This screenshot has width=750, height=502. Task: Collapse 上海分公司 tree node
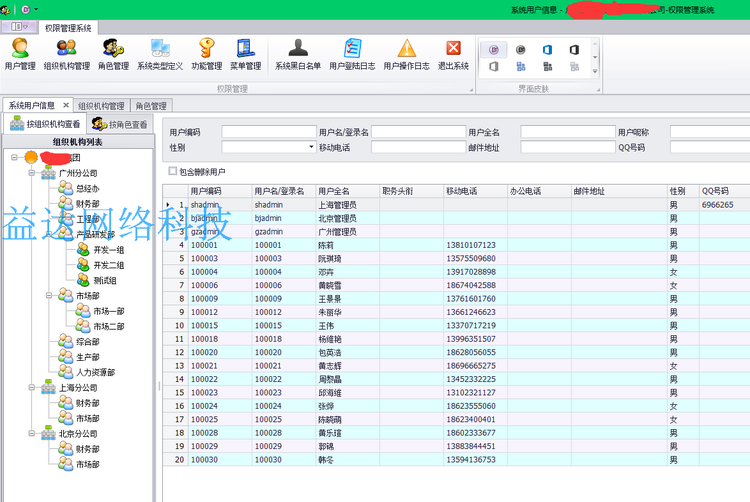pyautogui.click(x=32, y=387)
